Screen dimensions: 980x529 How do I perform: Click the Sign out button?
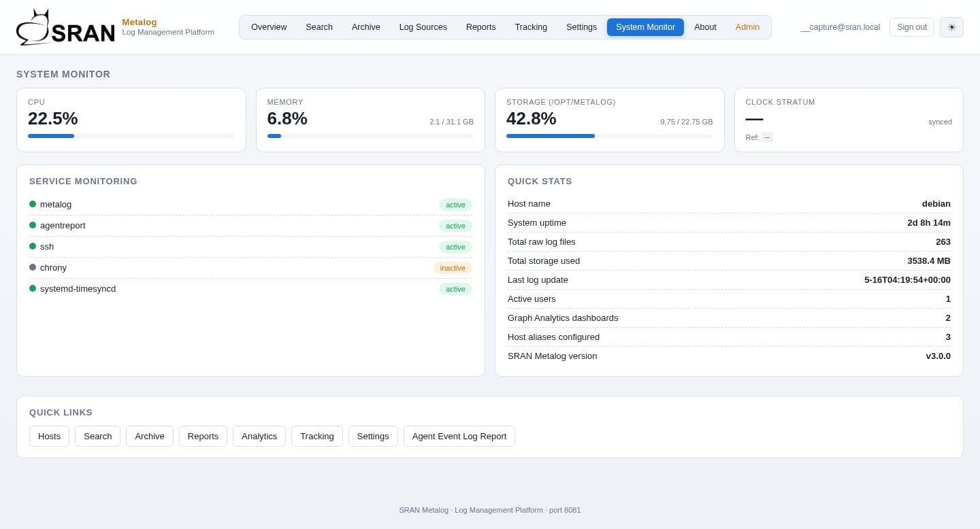click(912, 27)
